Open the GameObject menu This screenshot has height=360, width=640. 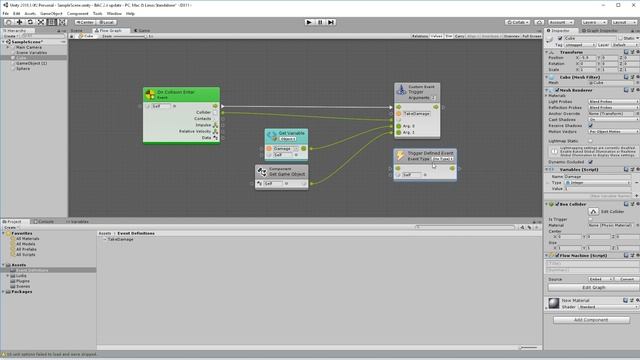tap(51, 13)
